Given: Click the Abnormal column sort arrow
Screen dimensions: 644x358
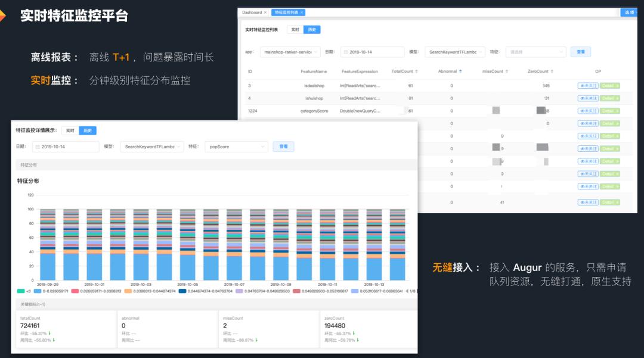Looking at the screenshot, I should click(x=459, y=71).
